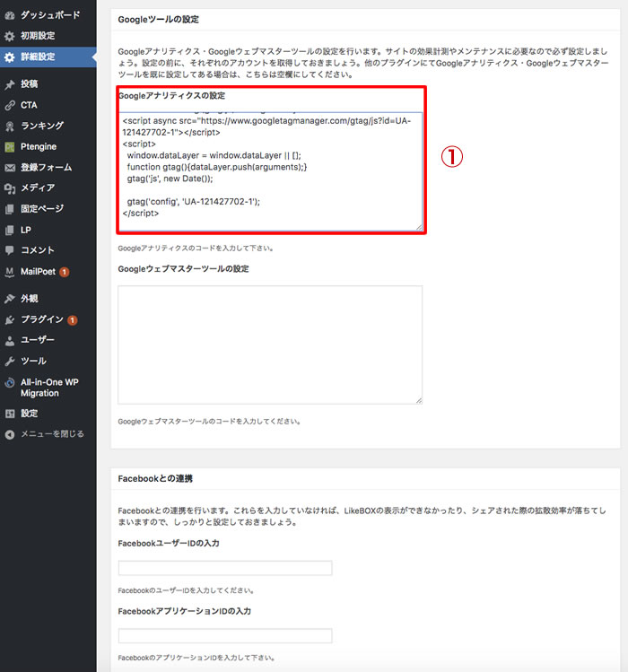
Task: Click the empty Googleウェブマスターツール textarea
Action: click(x=269, y=345)
